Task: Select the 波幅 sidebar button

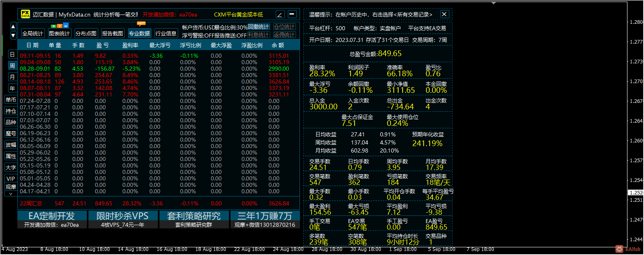Action: [x=11, y=145]
